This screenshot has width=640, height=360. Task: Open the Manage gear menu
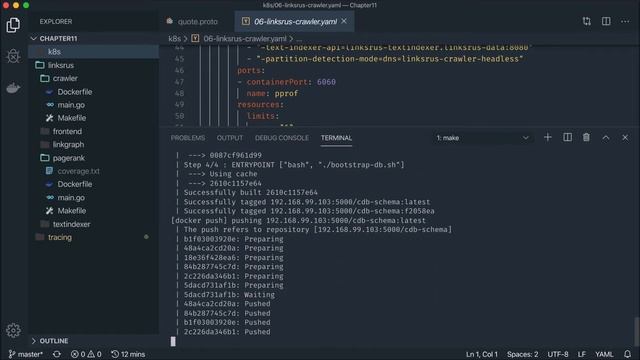coord(13,330)
